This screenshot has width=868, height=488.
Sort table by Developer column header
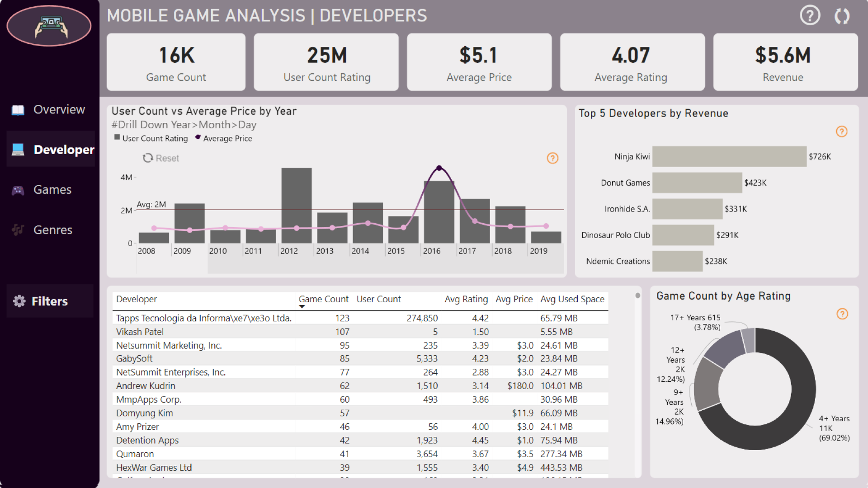(x=137, y=299)
